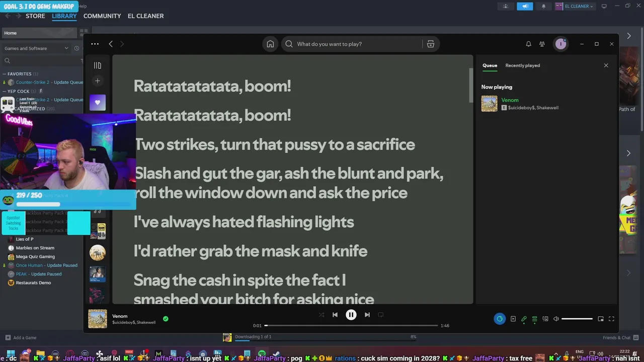
Task: Open Steam from Windows taskbar
Action: pyautogui.click(x=276, y=354)
